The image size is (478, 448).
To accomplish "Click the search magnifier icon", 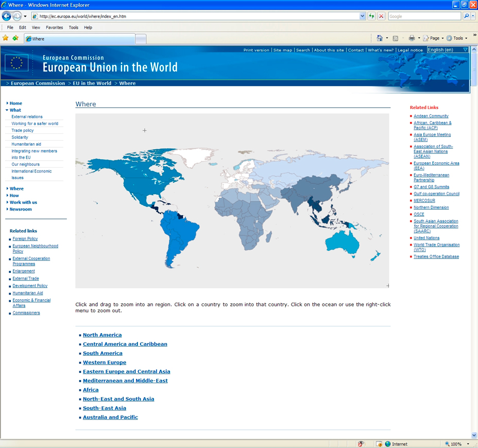I will click(467, 16).
